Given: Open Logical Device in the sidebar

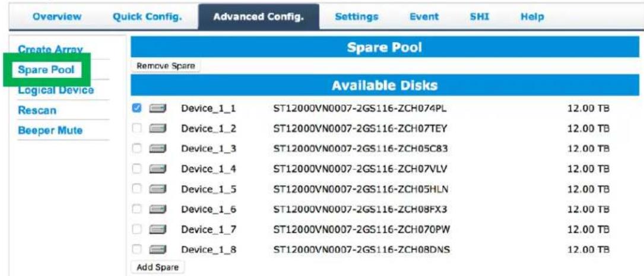Looking at the screenshot, I should pos(56,90).
